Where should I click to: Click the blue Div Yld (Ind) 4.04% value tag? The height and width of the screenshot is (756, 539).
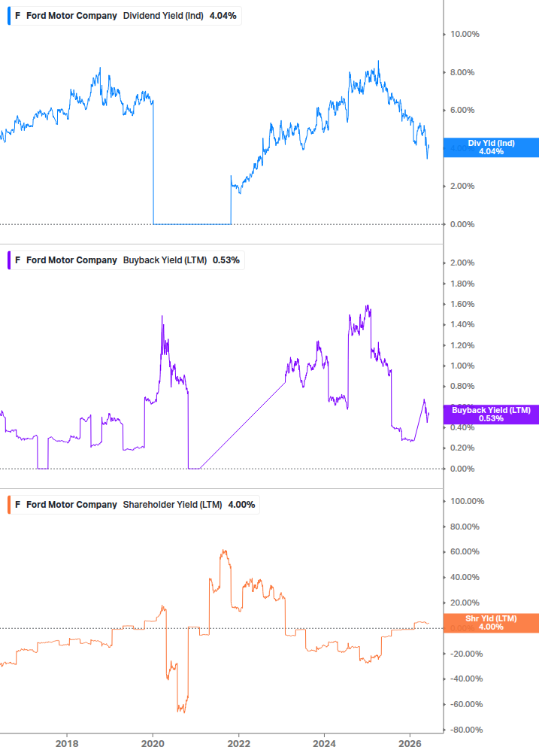pyautogui.click(x=491, y=147)
